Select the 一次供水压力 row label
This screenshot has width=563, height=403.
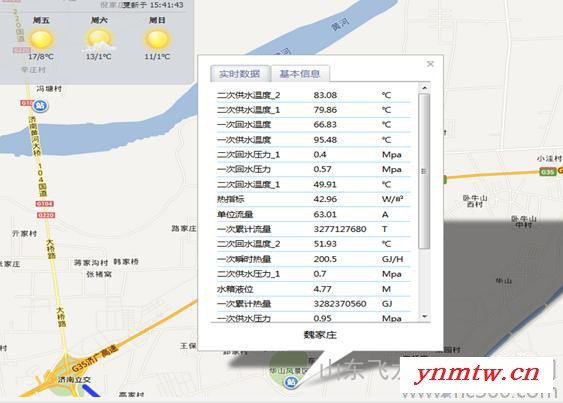[244, 318]
